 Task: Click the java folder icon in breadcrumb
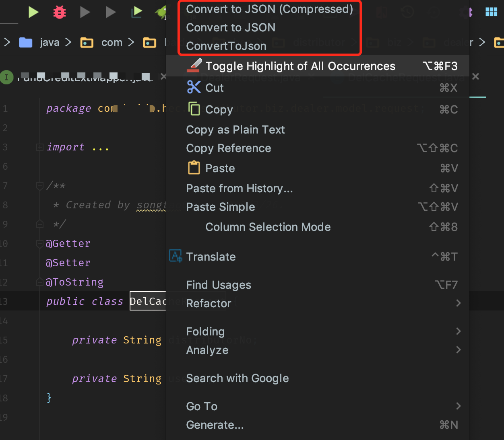26,42
